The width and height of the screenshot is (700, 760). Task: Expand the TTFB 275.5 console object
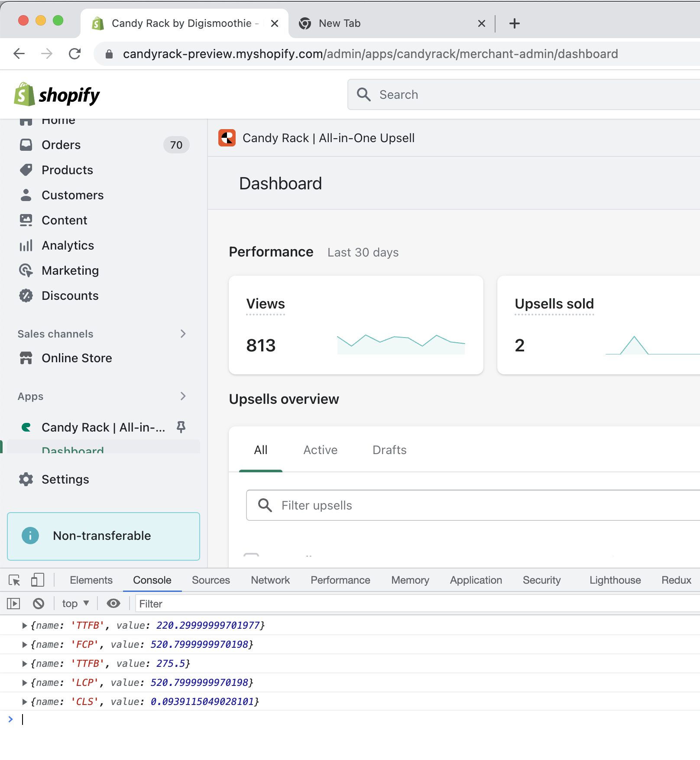(x=25, y=663)
